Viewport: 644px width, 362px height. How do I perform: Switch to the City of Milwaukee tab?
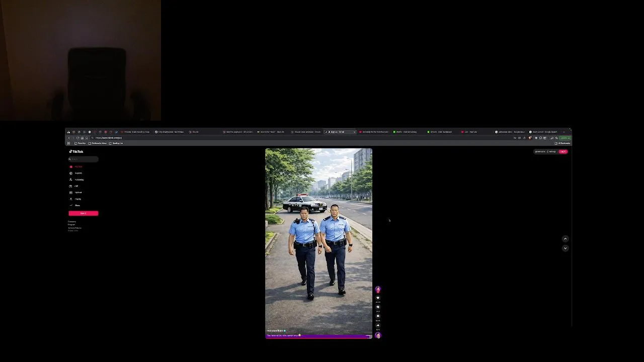(x=170, y=132)
